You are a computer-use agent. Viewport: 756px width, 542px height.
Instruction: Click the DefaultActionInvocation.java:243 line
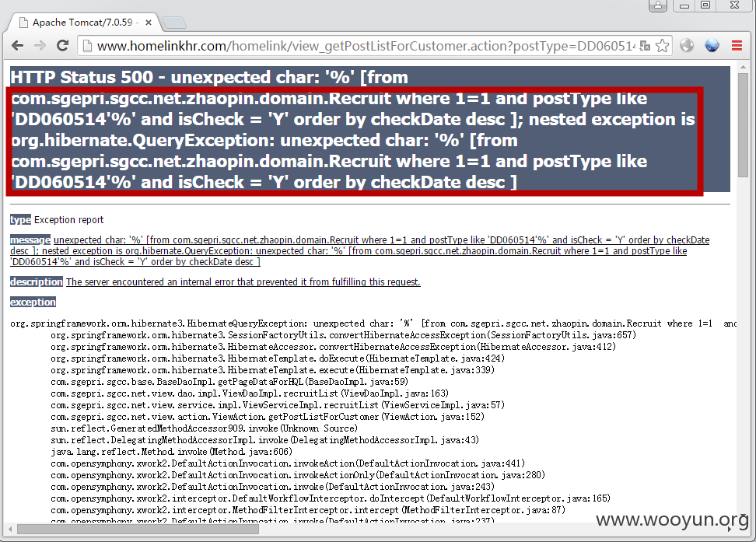pos(272,487)
